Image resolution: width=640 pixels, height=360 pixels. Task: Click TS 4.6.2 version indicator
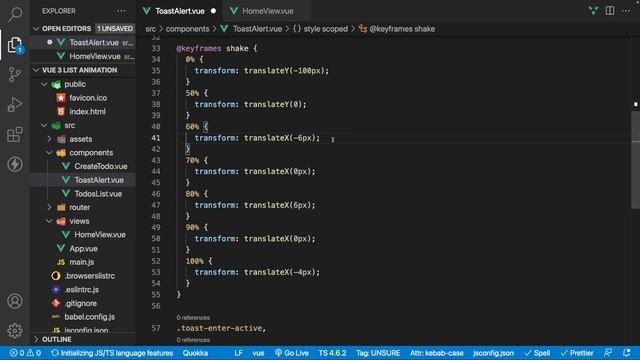pyautogui.click(x=332, y=353)
